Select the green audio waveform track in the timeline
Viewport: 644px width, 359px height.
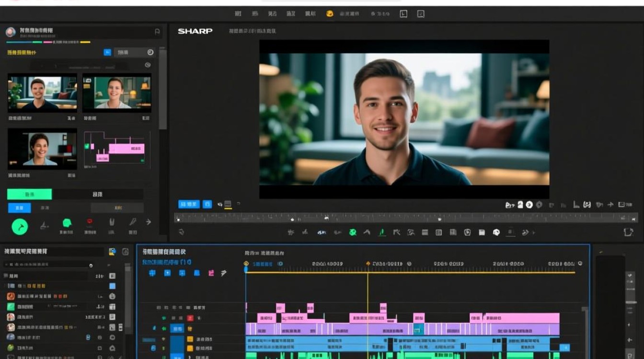pyautogui.click(x=402, y=356)
